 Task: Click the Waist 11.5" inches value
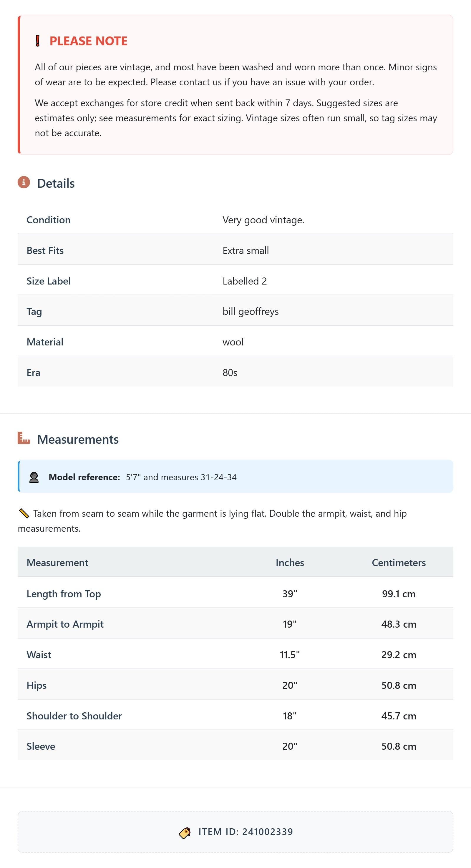[x=290, y=654]
